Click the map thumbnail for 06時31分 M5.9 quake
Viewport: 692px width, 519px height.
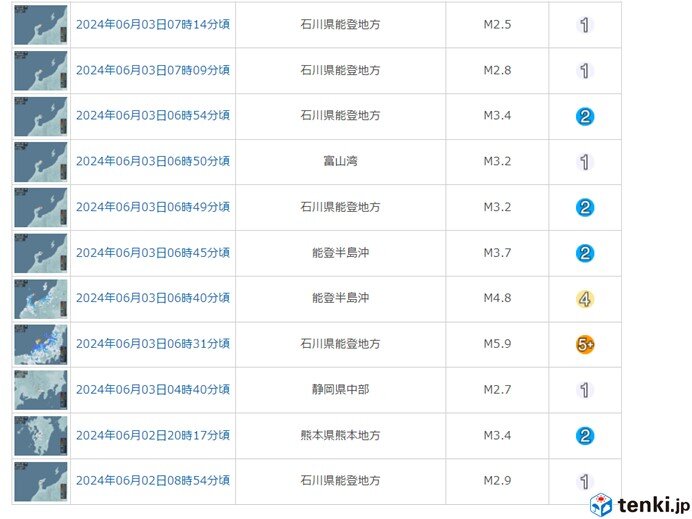(x=41, y=345)
